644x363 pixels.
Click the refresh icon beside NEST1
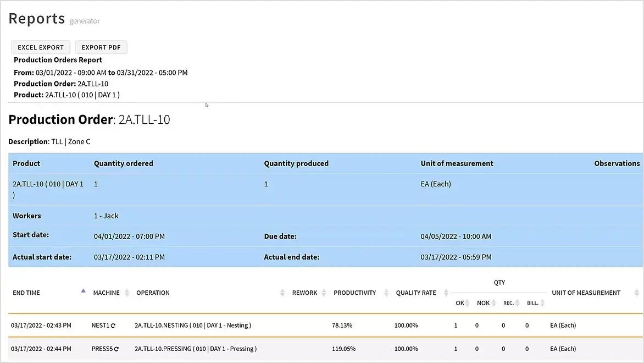tap(113, 326)
